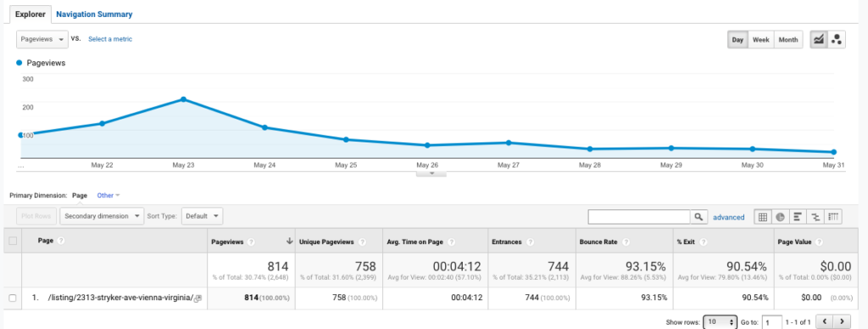The width and height of the screenshot is (868, 329).
Task: Switch to the data table view icon
Action: 763,217
